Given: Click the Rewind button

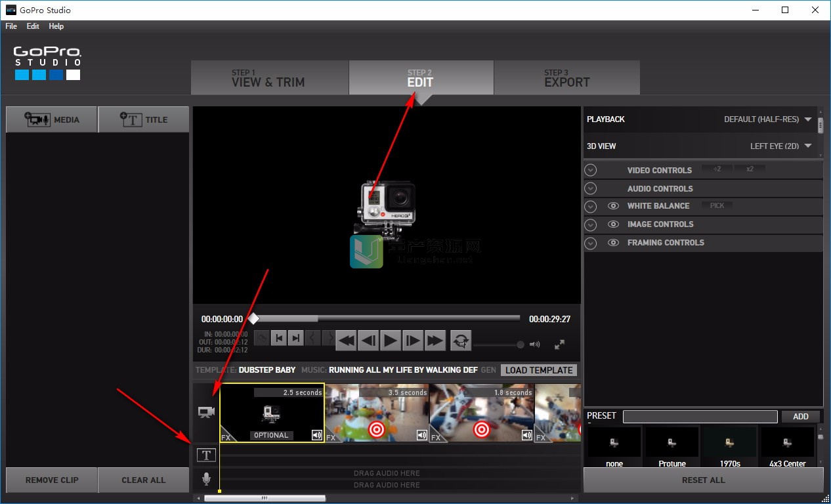Looking at the screenshot, I should point(346,340).
